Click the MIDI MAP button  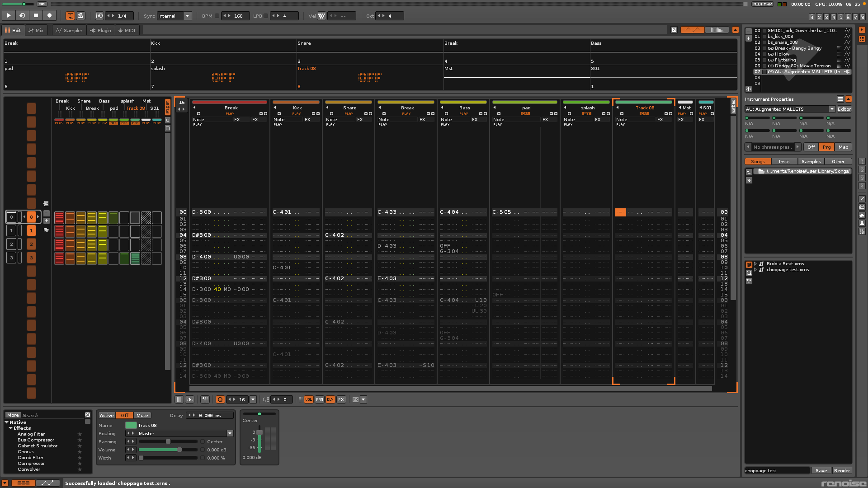click(x=763, y=4)
